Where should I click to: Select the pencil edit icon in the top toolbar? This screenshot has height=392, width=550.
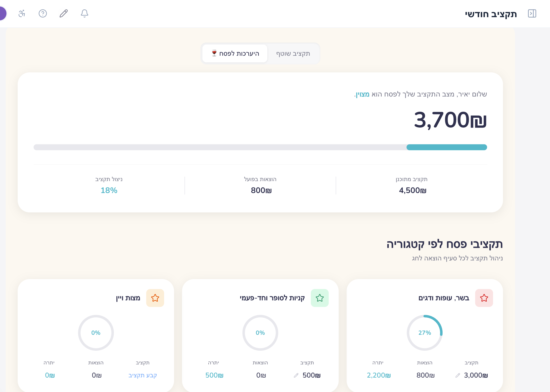(63, 14)
